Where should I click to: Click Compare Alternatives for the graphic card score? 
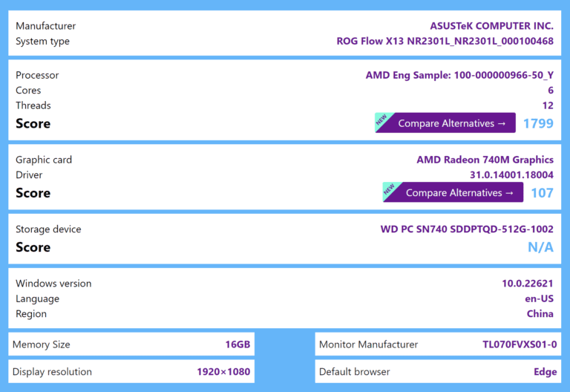click(x=453, y=192)
